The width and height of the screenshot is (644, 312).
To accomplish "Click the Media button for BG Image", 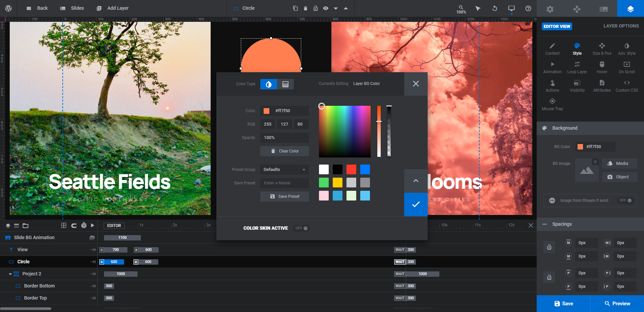I will click(620, 164).
